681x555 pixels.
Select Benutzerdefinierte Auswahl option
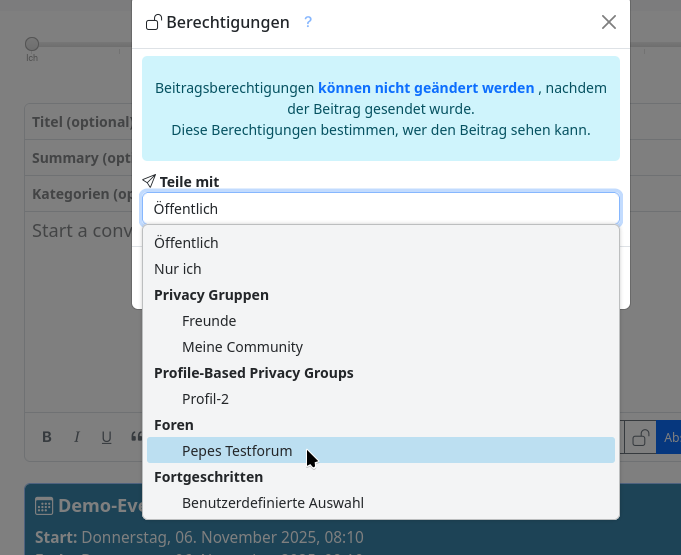coord(272,503)
